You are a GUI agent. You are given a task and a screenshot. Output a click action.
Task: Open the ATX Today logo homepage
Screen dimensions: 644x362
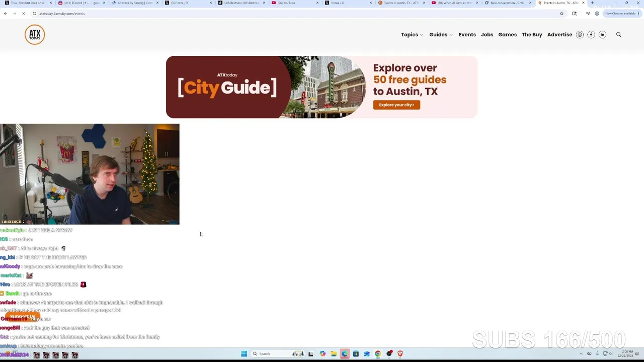35,35
